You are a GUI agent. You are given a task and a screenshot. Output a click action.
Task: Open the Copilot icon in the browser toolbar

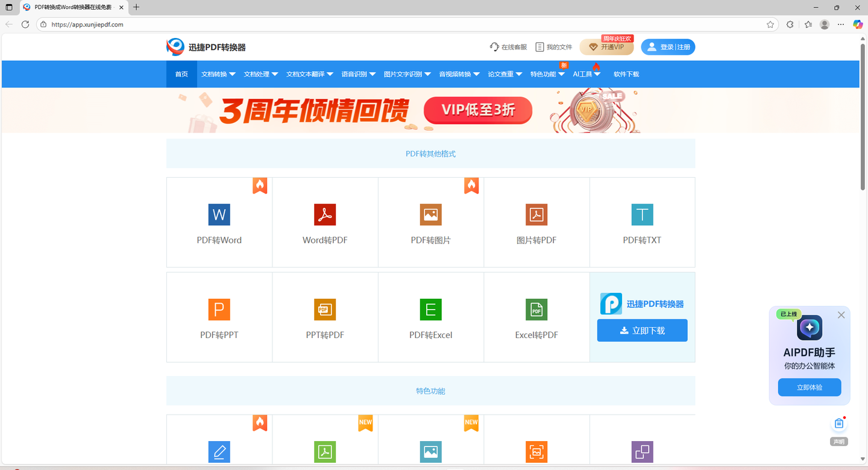858,25
